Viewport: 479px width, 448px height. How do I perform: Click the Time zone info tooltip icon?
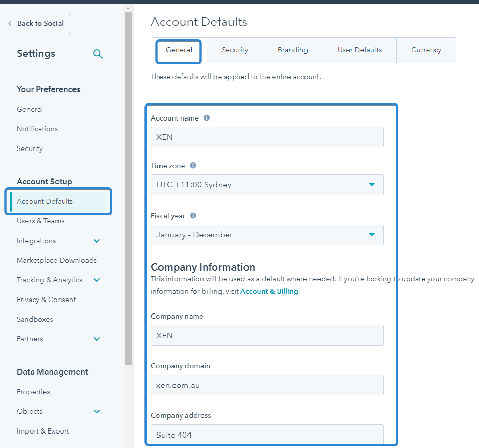pyautogui.click(x=192, y=166)
